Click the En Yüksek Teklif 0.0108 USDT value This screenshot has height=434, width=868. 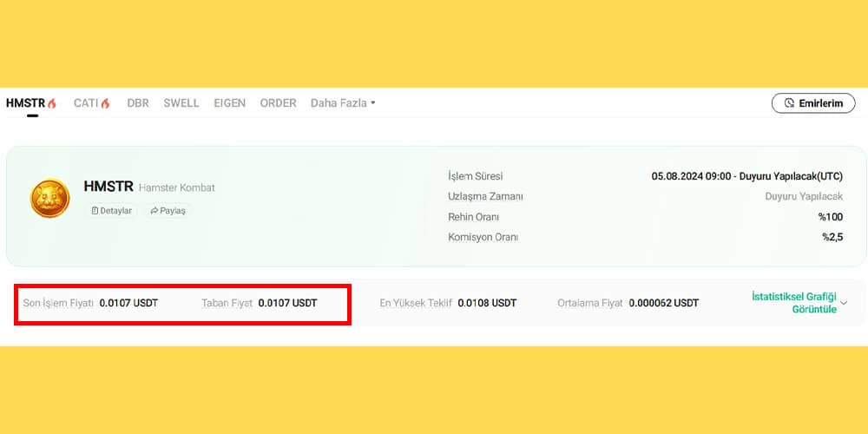click(x=487, y=304)
